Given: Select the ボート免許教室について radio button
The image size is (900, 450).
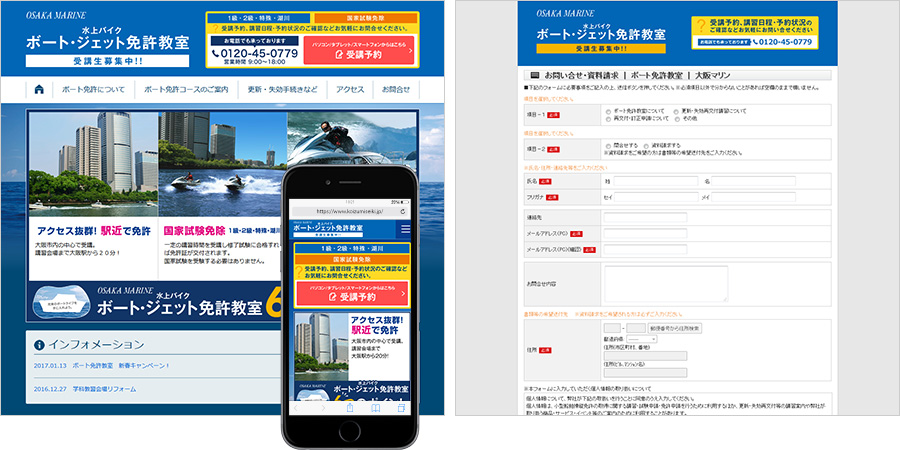Looking at the screenshot, I should tap(607, 111).
